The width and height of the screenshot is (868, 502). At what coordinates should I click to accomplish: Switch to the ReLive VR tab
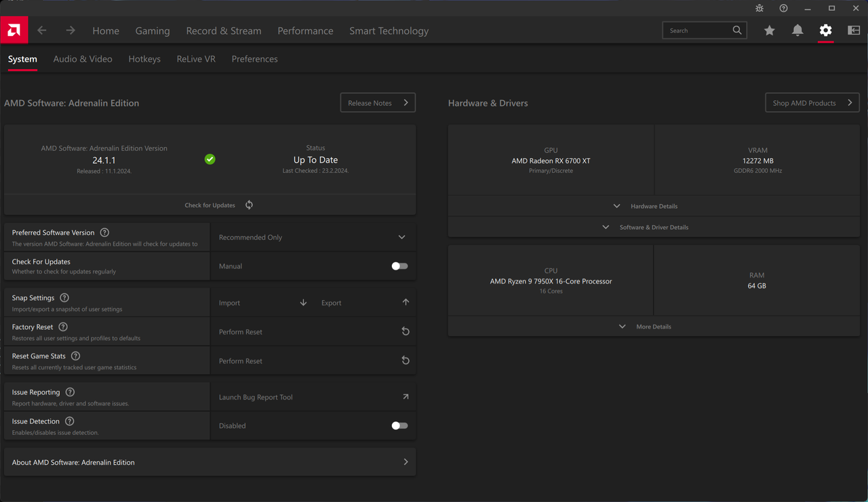(x=196, y=59)
